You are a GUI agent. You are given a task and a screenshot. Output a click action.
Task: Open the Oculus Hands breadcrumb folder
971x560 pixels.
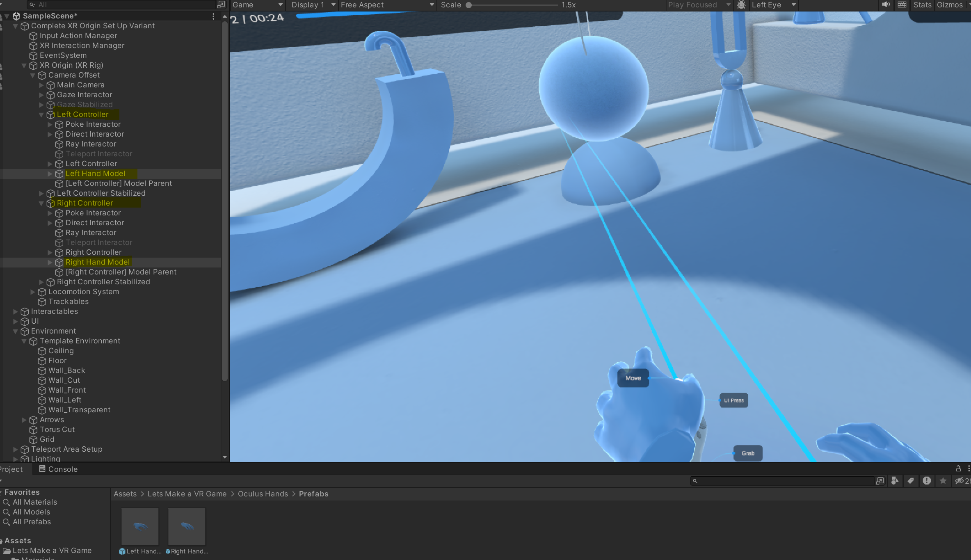tap(263, 494)
